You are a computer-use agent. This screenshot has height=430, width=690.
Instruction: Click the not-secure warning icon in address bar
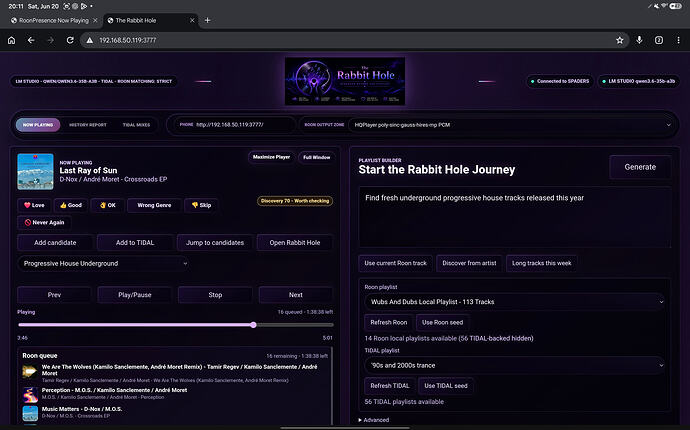pos(89,40)
